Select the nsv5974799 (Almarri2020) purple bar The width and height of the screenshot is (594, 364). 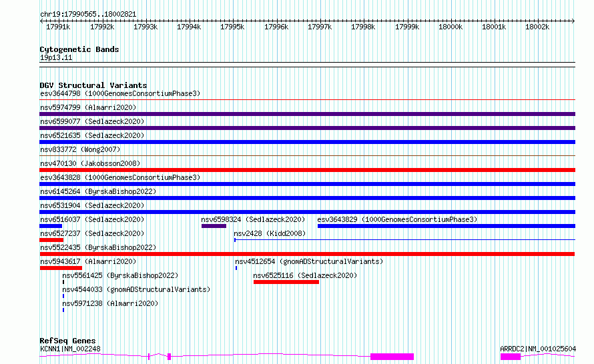tap(307, 114)
